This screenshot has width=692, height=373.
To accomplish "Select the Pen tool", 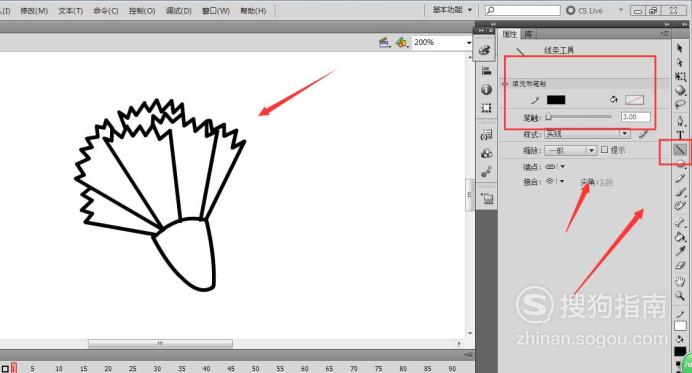I will point(680,121).
